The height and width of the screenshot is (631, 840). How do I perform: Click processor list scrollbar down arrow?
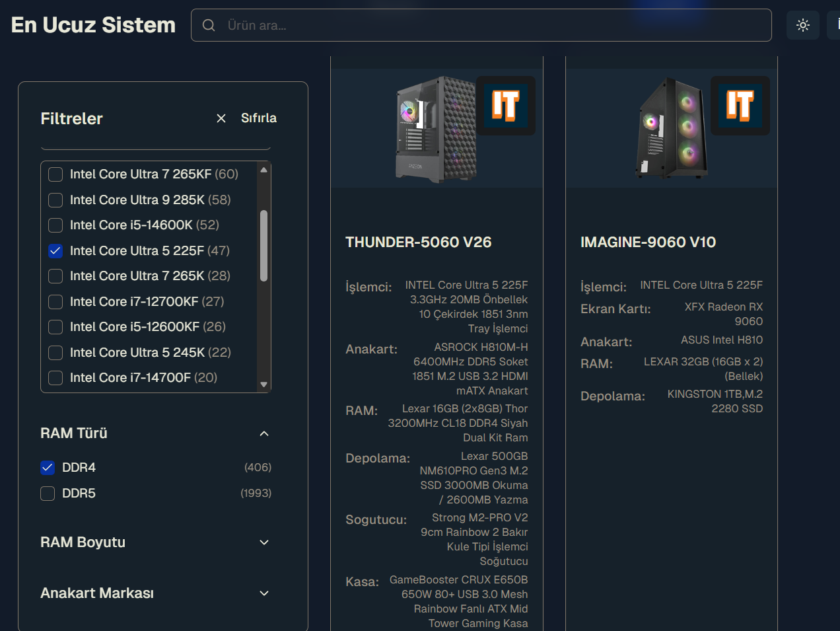coord(264,385)
